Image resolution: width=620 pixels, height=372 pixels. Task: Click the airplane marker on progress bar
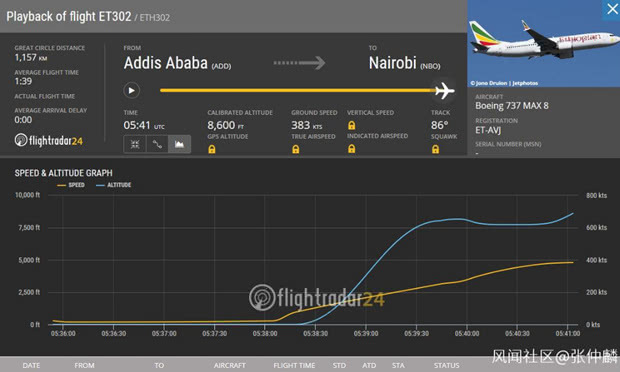(444, 91)
